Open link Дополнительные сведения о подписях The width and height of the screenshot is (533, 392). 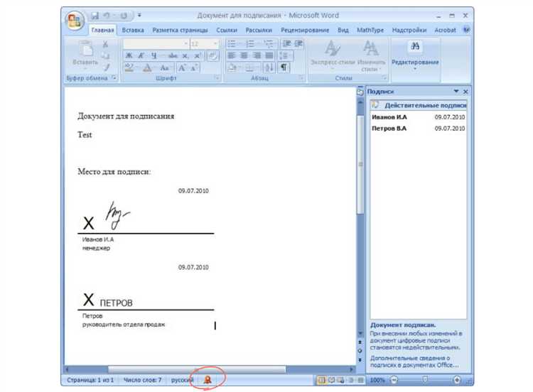click(414, 361)
